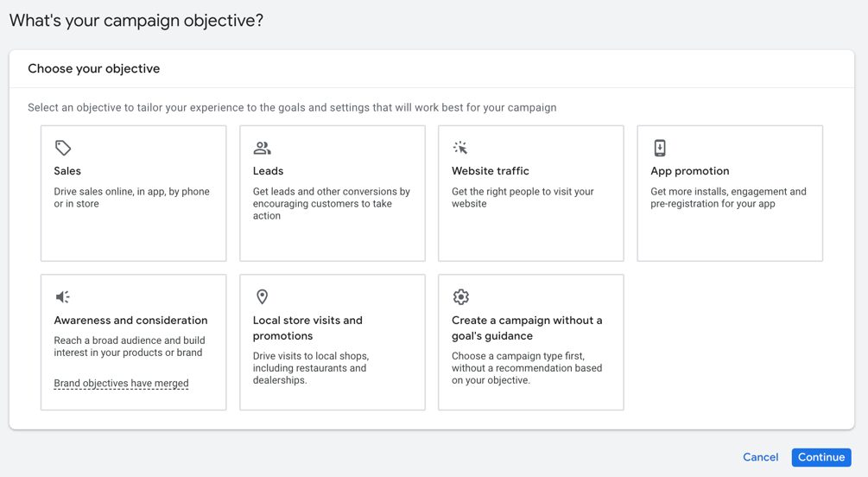Image resolution: width=868 pixels, height=477 pixels.
Task: Open the Brand objectives have merged link
Action: coord(121,384)
